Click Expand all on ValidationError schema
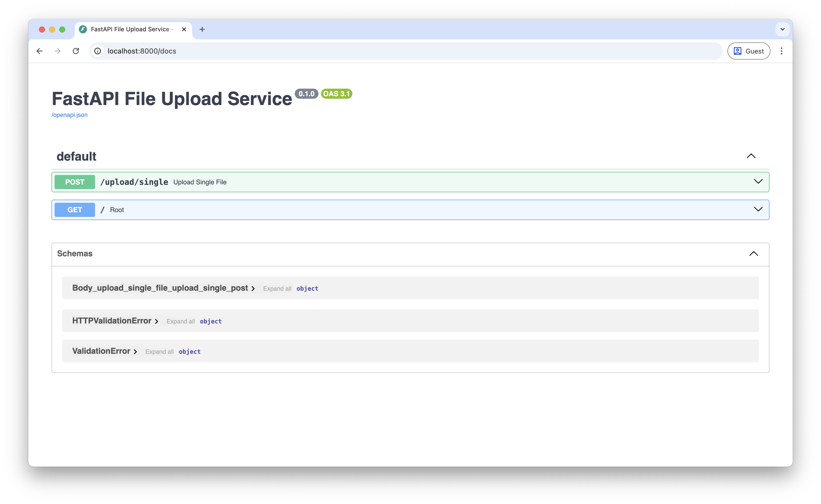Image resolution: width=821 pixels, height=504 pixels. 159,351
